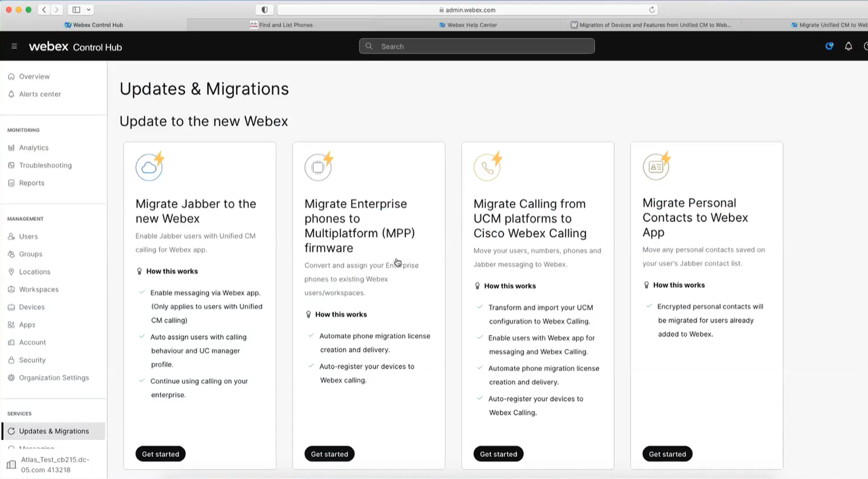This screenshot has height=479, width=868.
Task: Click the Enterprise phones MPP chip icon
Action: (318, 167)
